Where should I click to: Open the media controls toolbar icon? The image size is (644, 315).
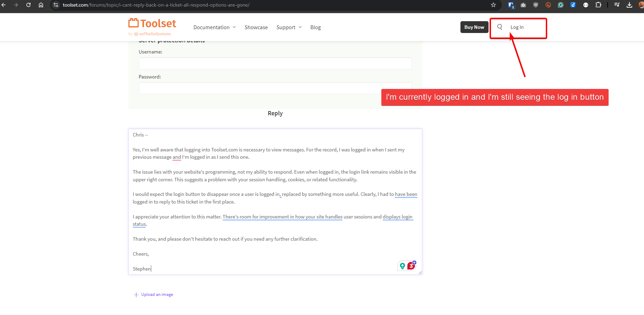pyautogui.click(x=617, y=5)
